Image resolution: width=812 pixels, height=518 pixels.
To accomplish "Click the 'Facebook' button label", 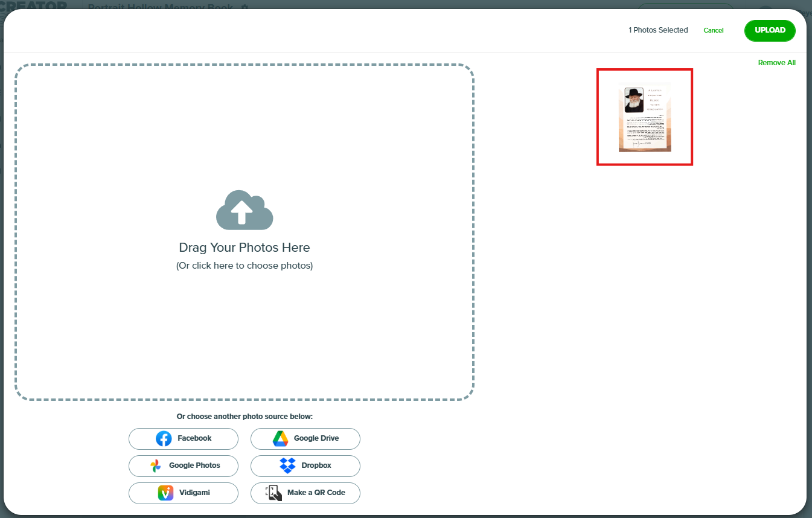I will point(194,438).
